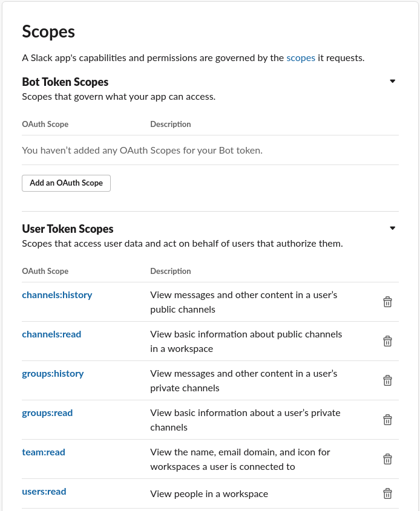Open the channels:history scope link

point(57,295)
